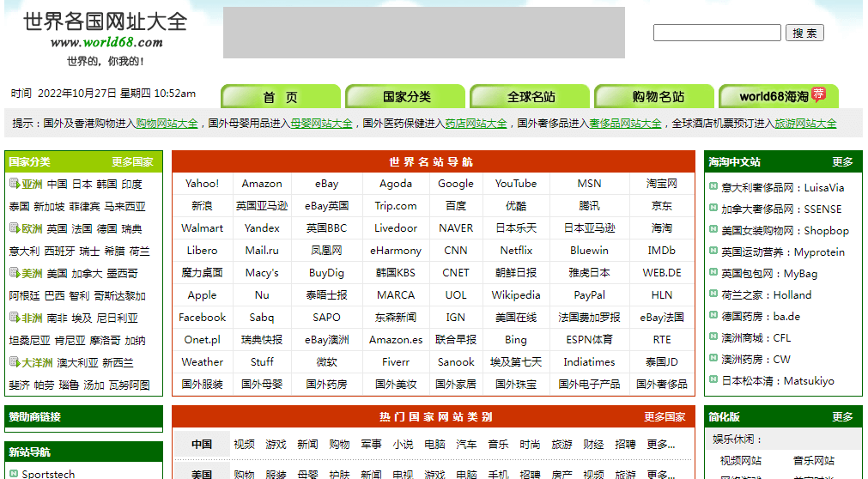Open YouTube in the site grid
The image size is (868, 479).
[516, 184]
